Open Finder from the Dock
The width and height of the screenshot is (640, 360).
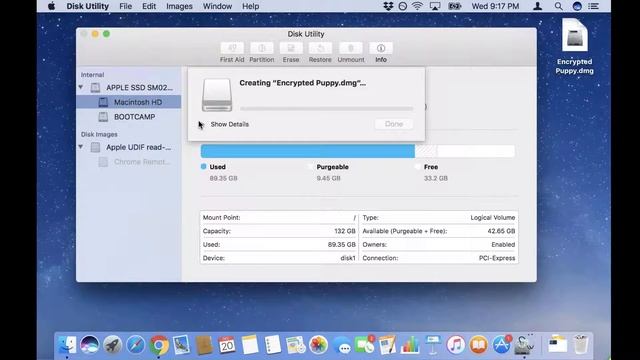pos(67,345)
